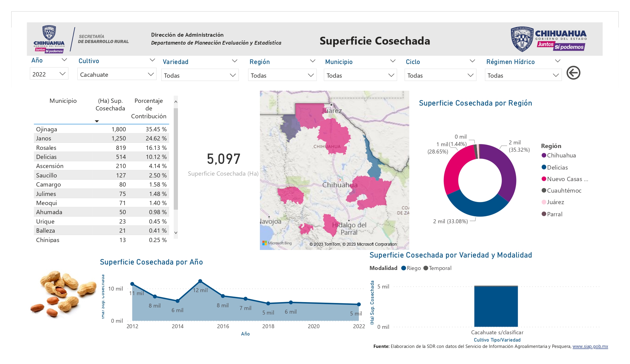Click the back arrow button
630x364 pixels.
pos(573,73)
